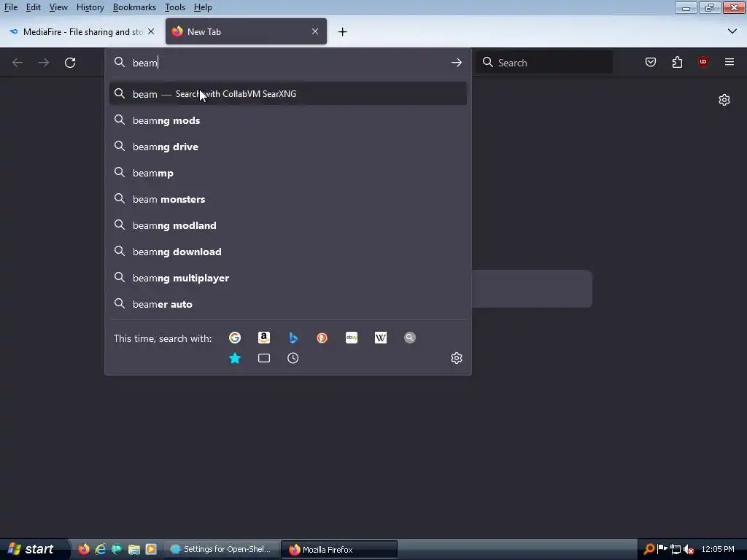The width and height of the screenshot is (747, 560).
Task: Search once with Wikipedia icon
Action: [381, 338]
